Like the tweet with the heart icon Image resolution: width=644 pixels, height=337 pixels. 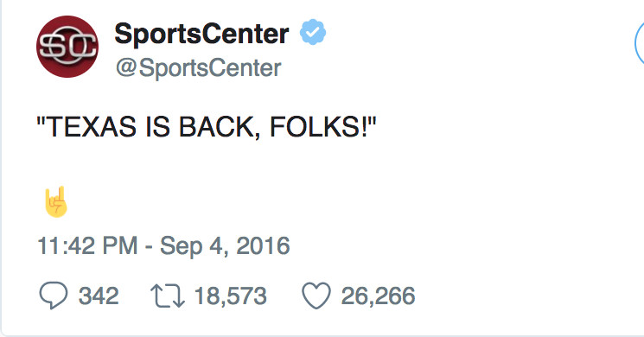point(316,296)
